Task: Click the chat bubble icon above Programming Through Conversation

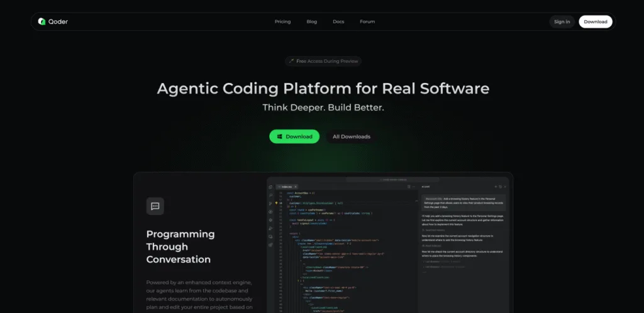Action: click(155, 206)
